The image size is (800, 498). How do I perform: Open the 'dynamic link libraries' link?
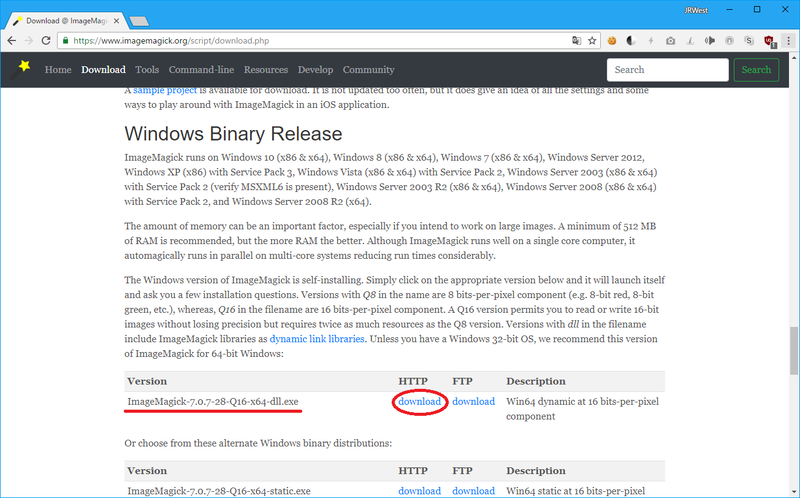(x=317, y=339)
